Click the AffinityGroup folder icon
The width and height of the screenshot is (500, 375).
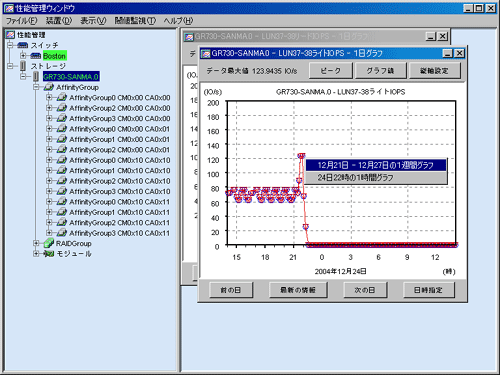49,87
